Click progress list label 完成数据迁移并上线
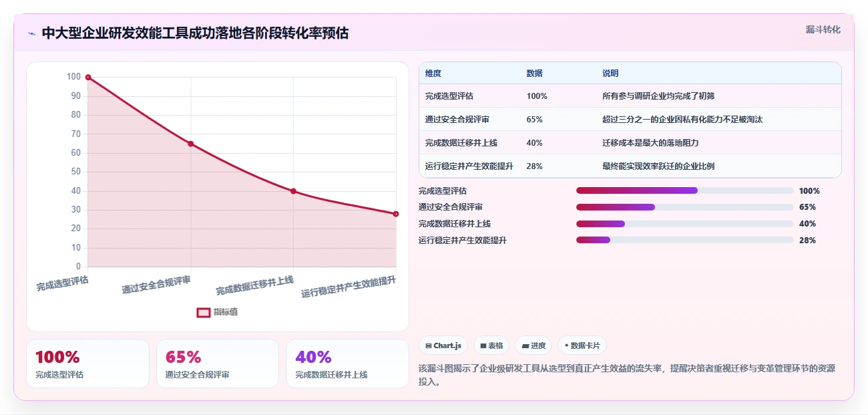The width and height of the screenshot is (868, 415). [455, 224]
